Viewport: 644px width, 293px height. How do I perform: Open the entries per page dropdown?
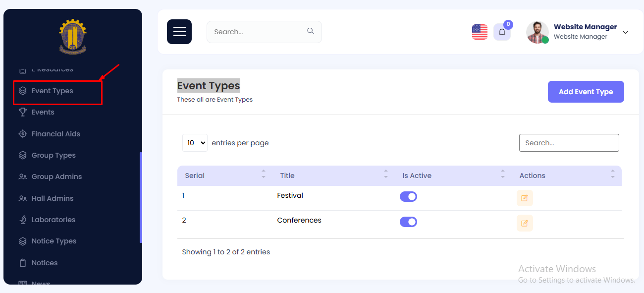click(195, 143)
